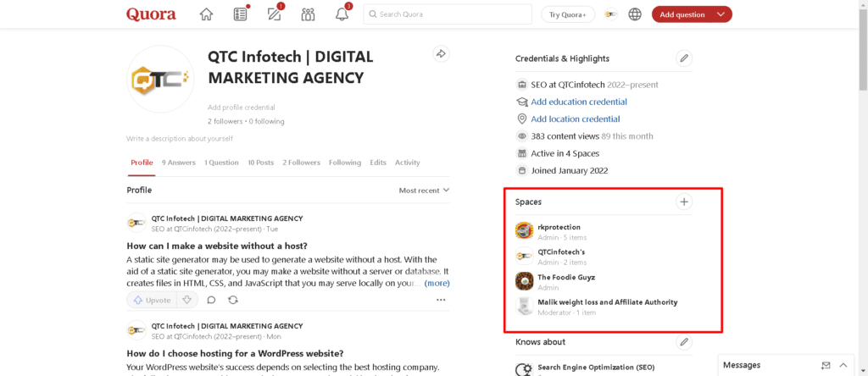Open rkprotection space icon
The height and width of the screenshot is (376, 868).
[x=524, y=231]
